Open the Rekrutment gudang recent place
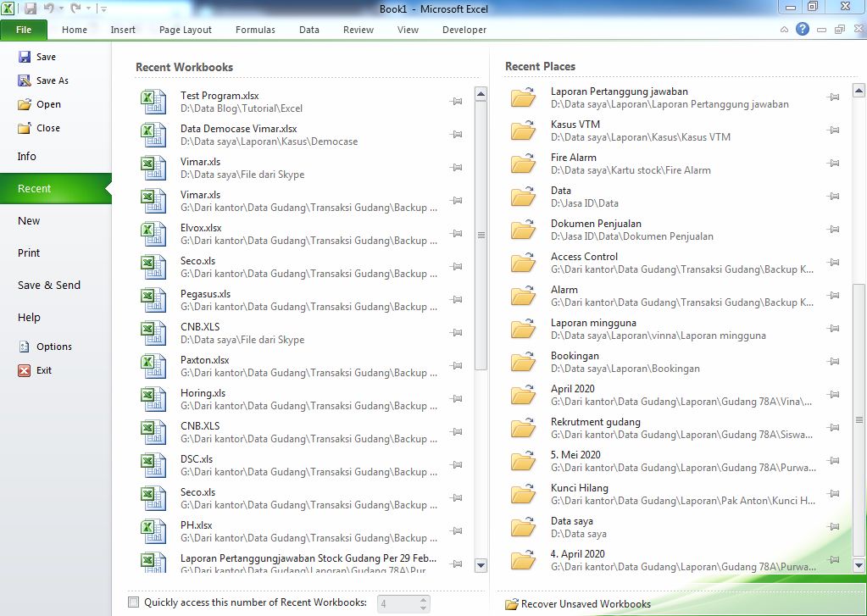The width and height of the screenshot is (867, 616). point(675,428)
